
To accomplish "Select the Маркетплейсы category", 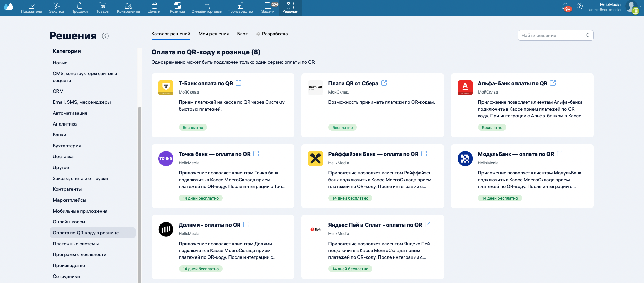I will point(69,200).
